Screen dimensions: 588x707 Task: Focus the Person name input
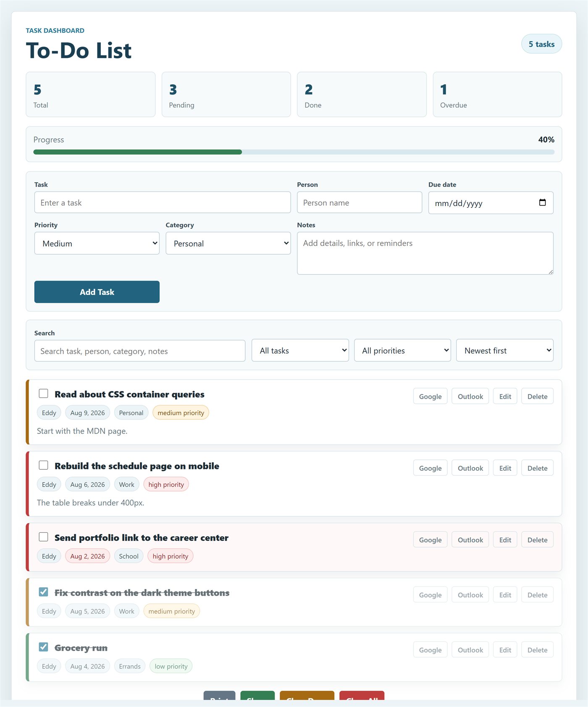360,202
